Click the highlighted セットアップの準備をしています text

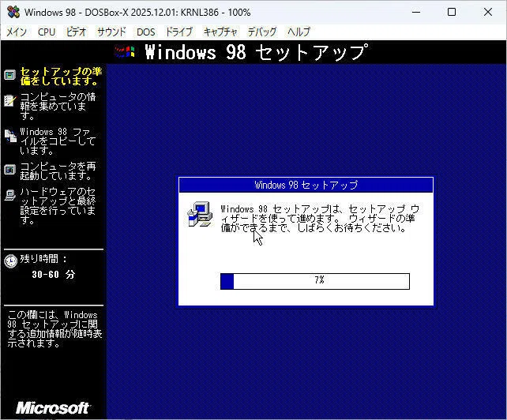tap(61, 76)
